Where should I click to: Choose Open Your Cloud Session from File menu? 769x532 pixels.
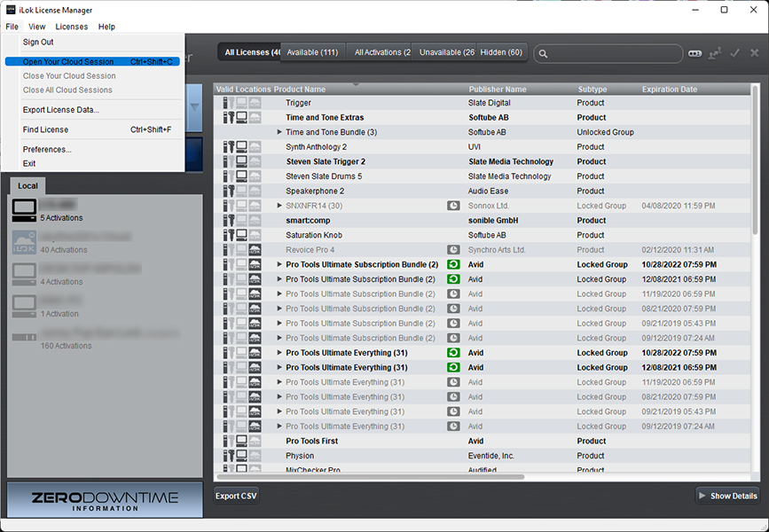pyautogui.click(x=68, y=62)
